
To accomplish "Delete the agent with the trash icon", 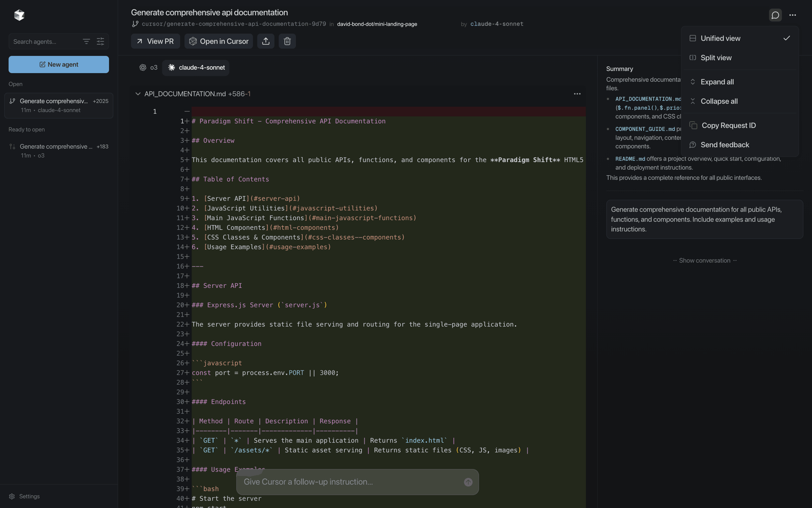I will pyautogui.click(x=287, y=41).
